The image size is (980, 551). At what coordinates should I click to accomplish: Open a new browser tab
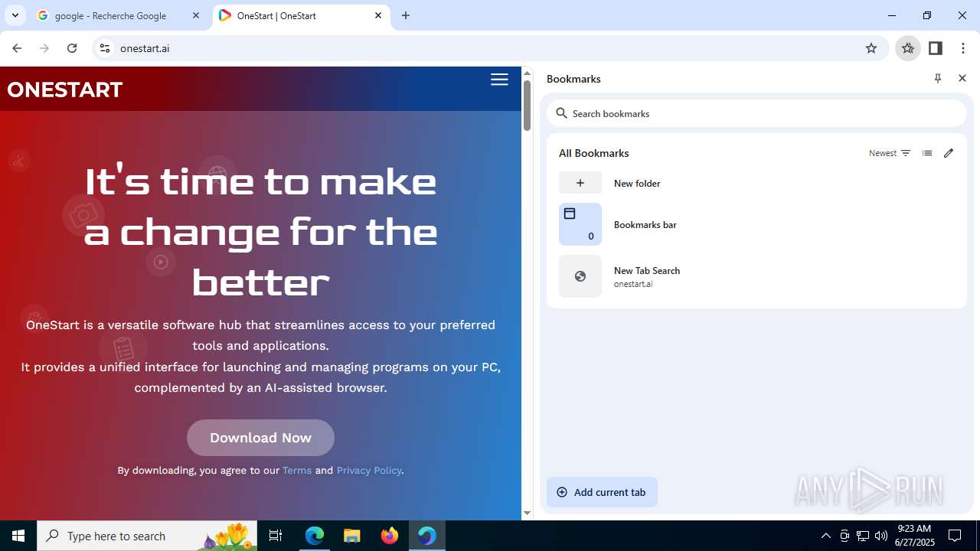click(406, 15)
